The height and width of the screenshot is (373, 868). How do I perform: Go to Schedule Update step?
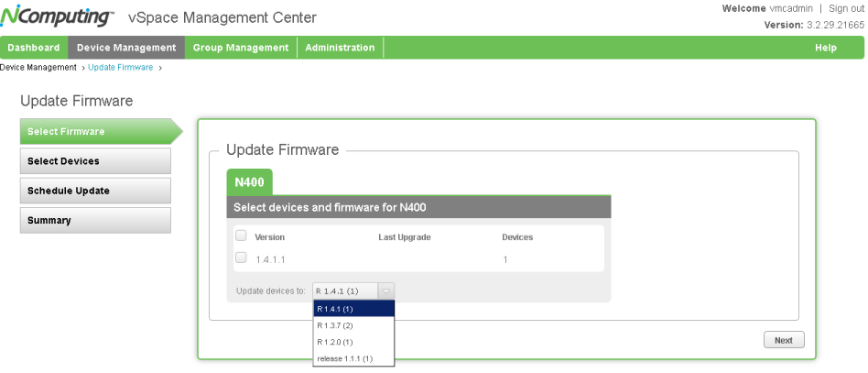point(95,191)
